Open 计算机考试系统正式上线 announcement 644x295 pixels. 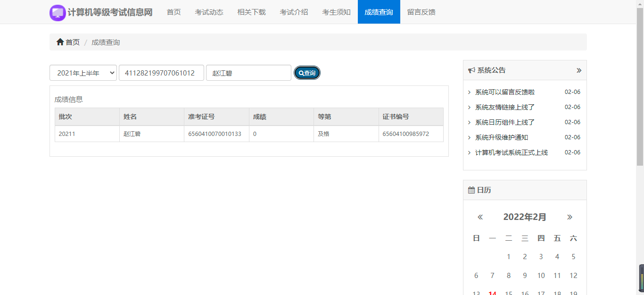(511, 152)
